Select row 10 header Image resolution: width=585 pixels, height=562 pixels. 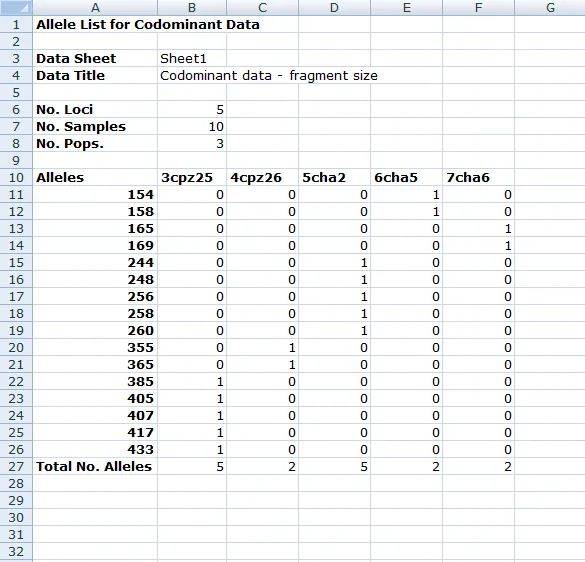[16, 178]
